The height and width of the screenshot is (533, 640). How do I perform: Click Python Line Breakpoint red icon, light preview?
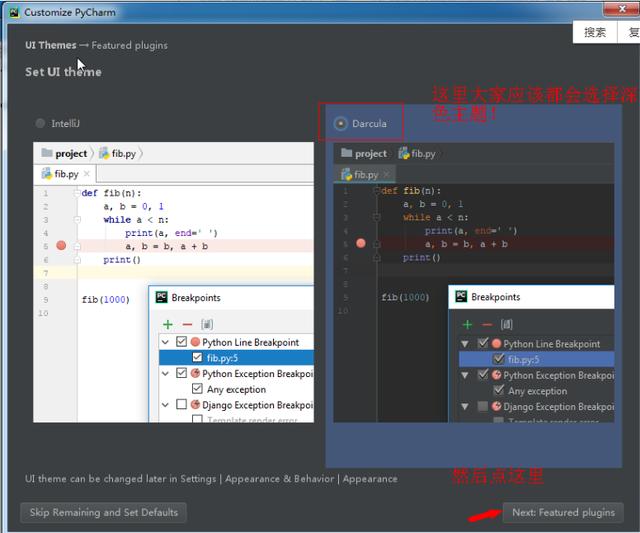(196, 342)
